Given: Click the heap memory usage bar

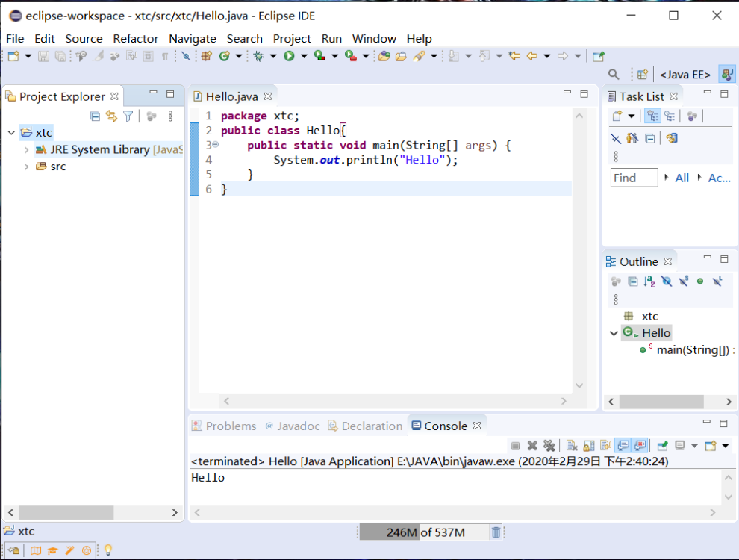Looking at the screenshot, I should pos(411,532).
